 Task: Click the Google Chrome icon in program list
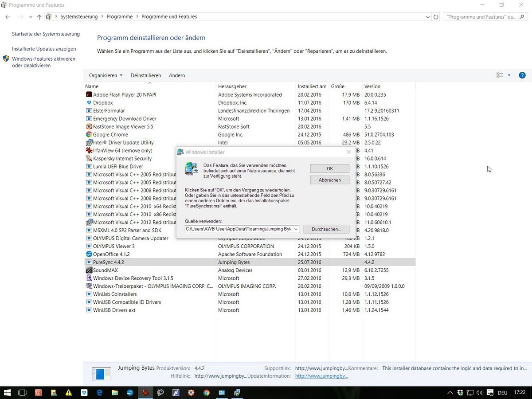89,135
